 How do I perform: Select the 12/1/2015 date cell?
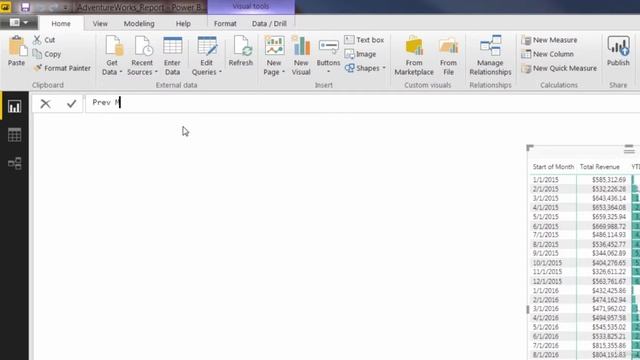pyautogui.click(x=547, y=281)
